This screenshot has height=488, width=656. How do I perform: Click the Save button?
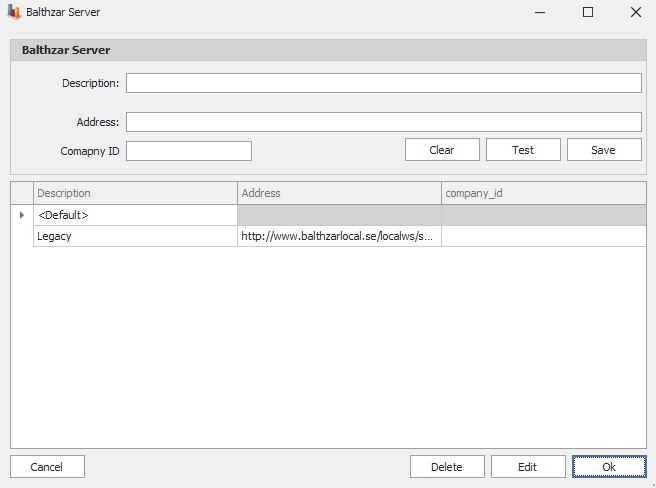604,150
